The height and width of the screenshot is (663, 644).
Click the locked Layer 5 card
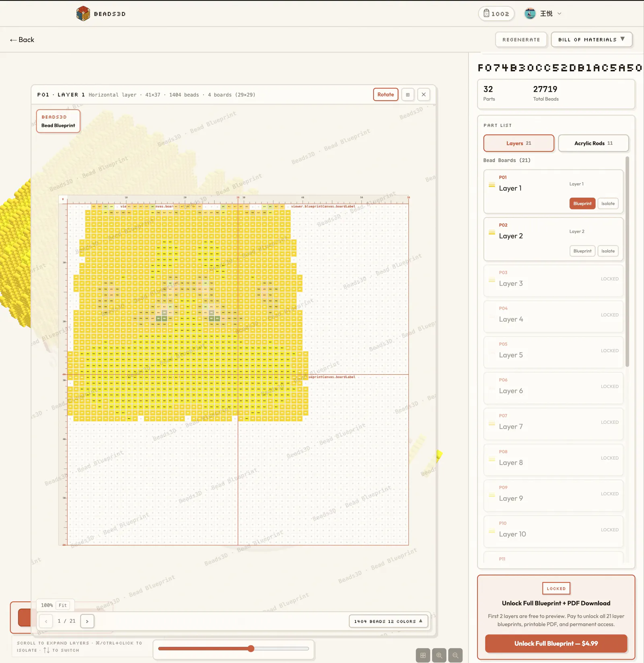click(553, 352)
